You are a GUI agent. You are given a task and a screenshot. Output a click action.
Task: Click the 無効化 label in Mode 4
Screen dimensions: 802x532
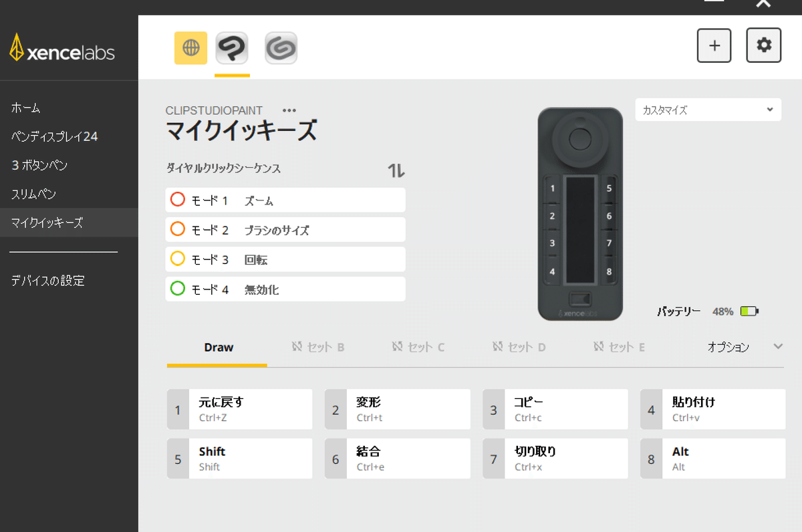261,289
